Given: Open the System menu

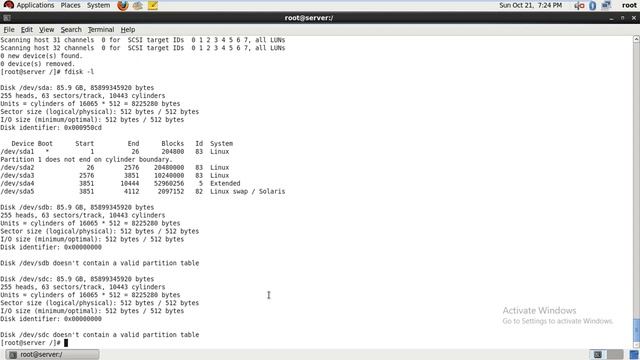Looking at the screenshot, I should pyautogui.click(x=98, y=5).
